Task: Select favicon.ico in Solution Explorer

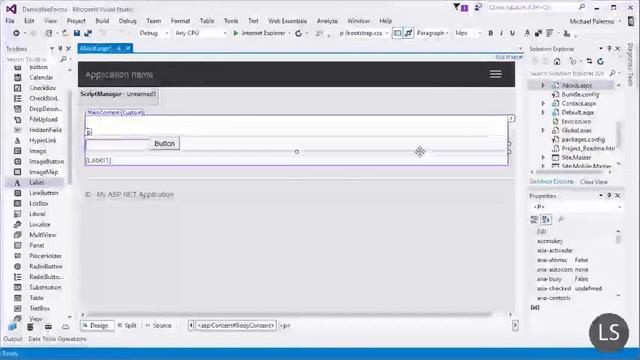Action: pos(576,121)
